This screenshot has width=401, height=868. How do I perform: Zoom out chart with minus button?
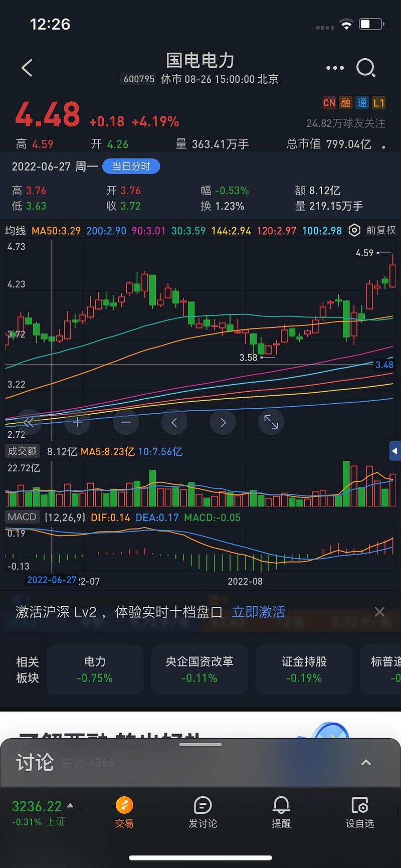126,422
